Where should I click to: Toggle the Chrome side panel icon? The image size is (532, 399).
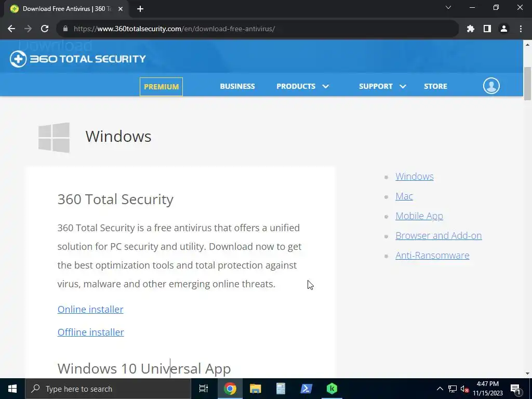tap(487, 29)
